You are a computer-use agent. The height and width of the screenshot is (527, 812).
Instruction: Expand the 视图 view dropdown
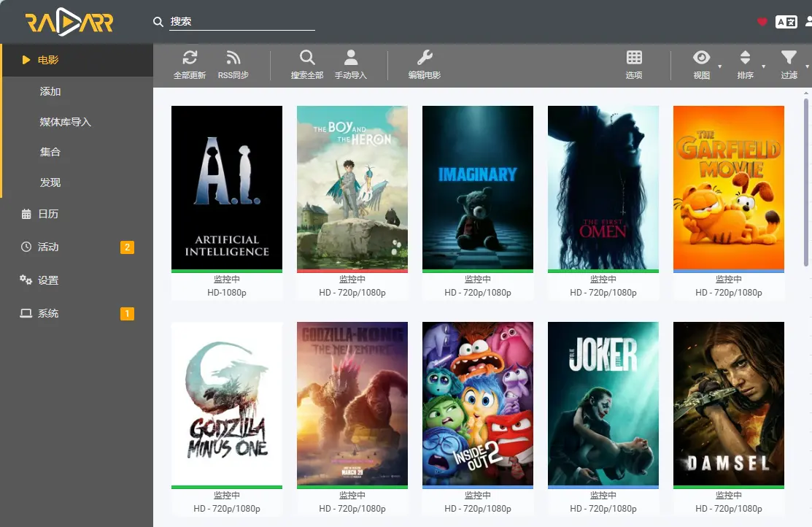pos(702,58)
